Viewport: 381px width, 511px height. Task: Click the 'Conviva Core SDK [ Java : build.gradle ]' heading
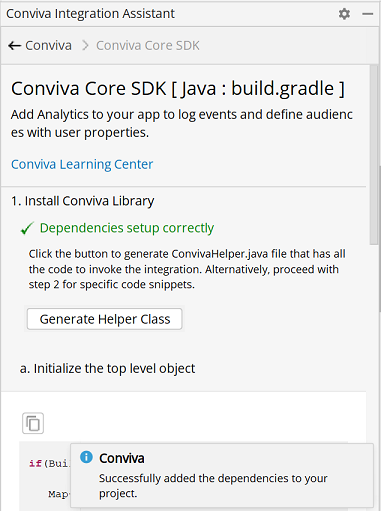point(178,89)
